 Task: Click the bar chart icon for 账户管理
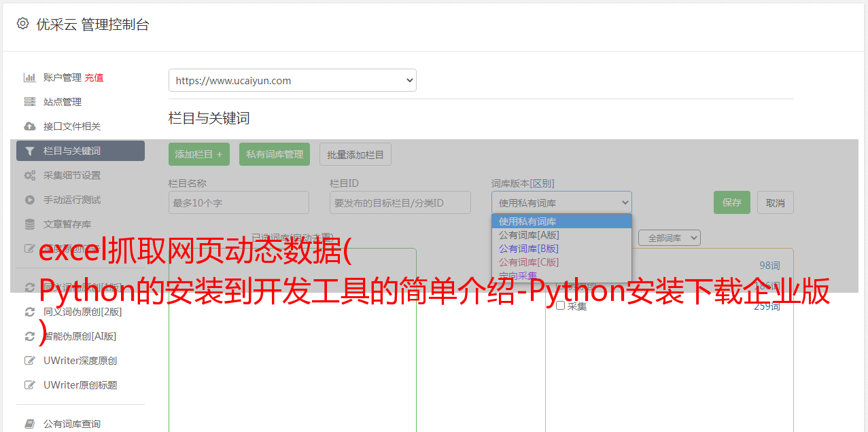click(x=29, y=77)
